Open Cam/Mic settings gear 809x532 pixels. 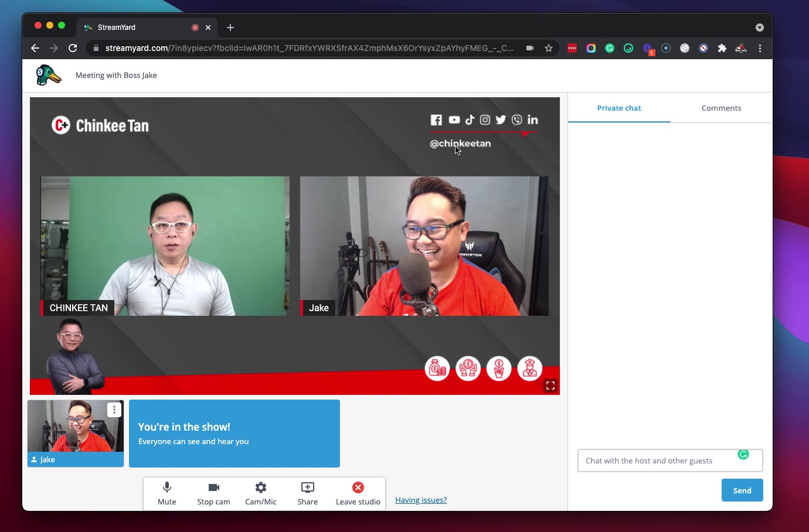tap(261, 493)
